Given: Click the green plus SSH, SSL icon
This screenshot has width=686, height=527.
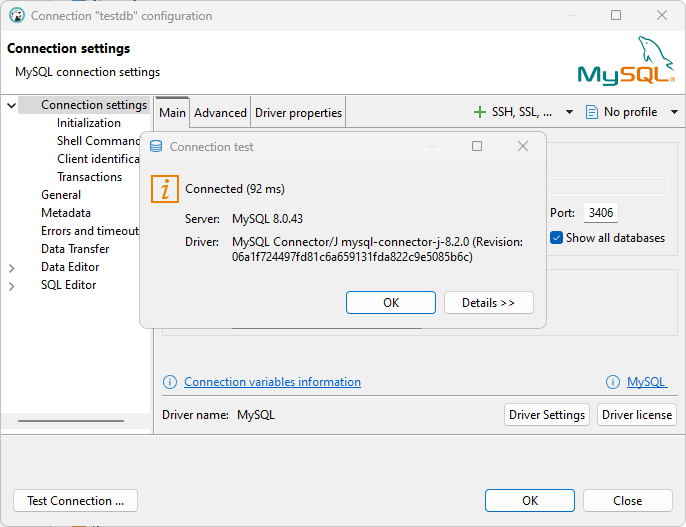Looking at the screenshot, I should pos(480,112).
